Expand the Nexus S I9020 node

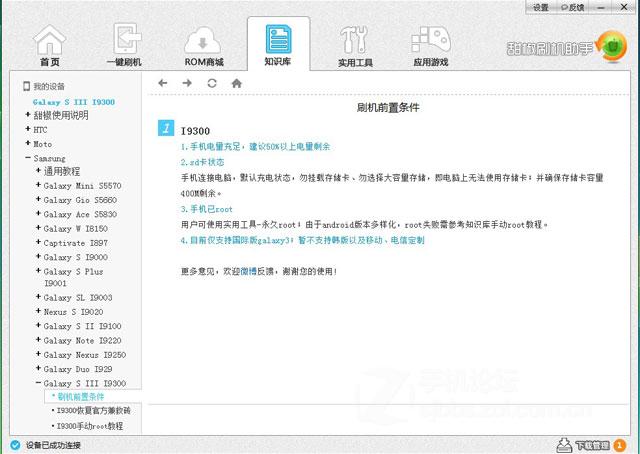38,311
